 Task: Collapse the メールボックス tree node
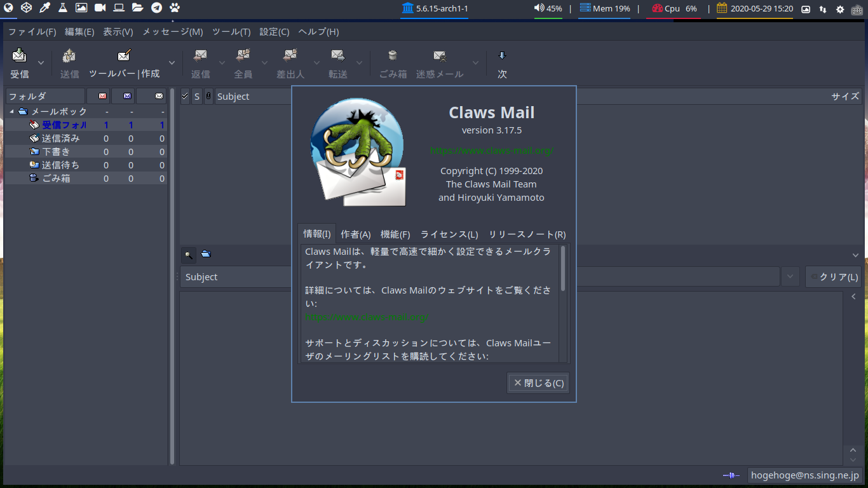pyautogui.click(x=11, y=111)
